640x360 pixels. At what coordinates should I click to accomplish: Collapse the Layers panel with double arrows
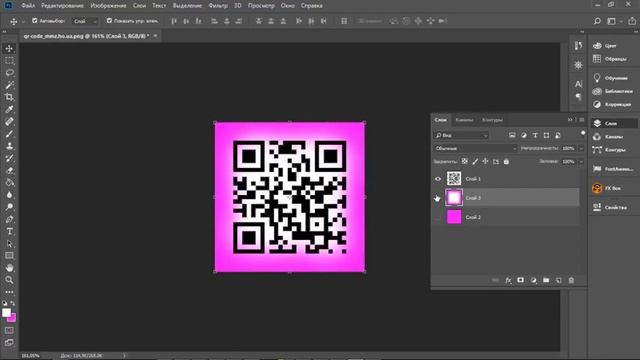pos(570,120)
